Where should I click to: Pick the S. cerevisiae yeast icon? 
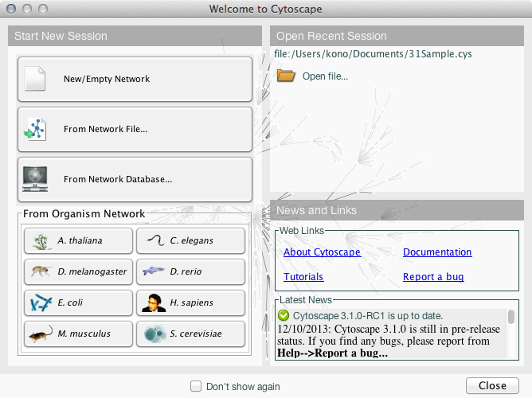(x=151, y=334)
